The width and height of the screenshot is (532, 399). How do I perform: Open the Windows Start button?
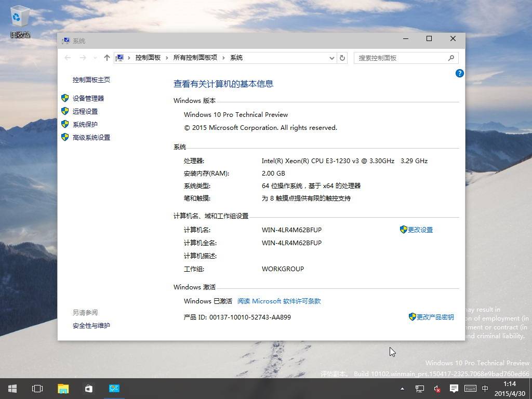tap(12, 389)
